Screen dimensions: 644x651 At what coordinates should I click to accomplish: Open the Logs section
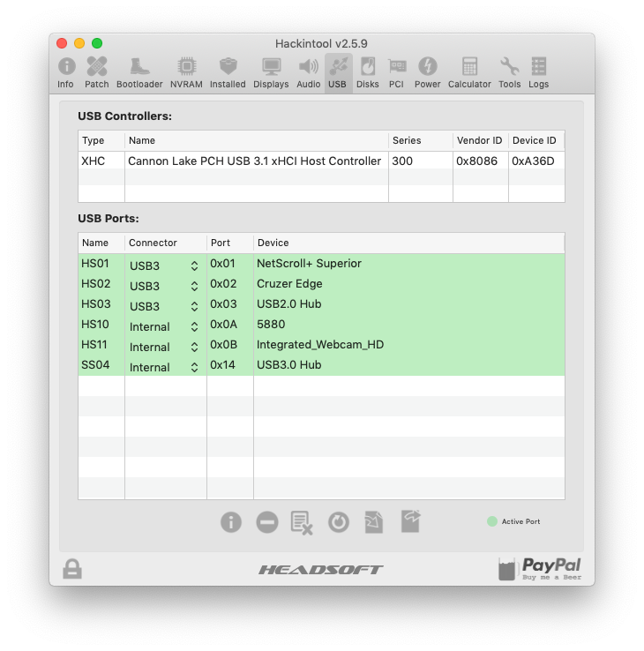(538, 73)
